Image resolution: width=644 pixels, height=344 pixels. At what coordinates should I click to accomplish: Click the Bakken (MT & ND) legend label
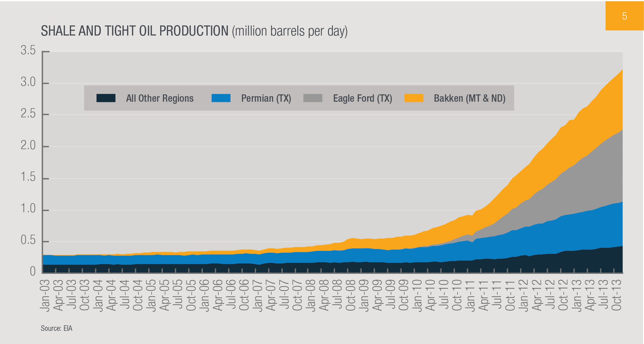click(x=469, y=99)
